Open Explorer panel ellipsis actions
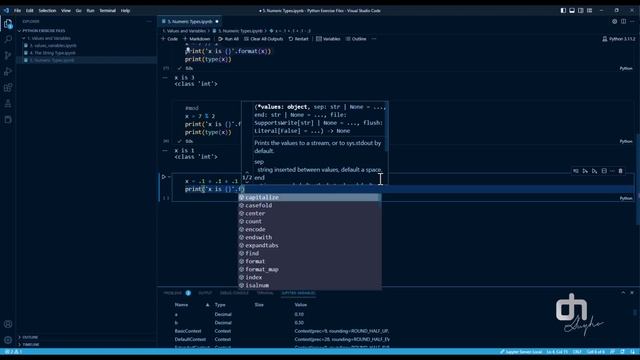The image size is (640, 360). point(149,21)
